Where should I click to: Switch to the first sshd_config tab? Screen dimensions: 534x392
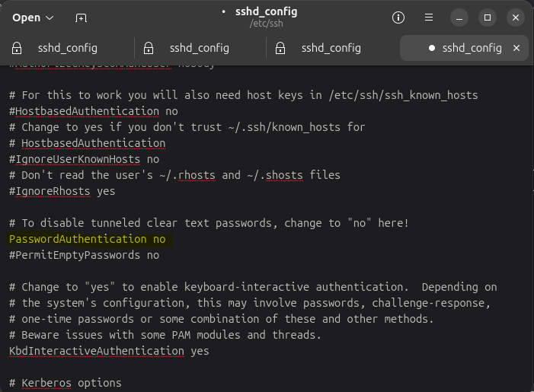(x=67, y=48)
